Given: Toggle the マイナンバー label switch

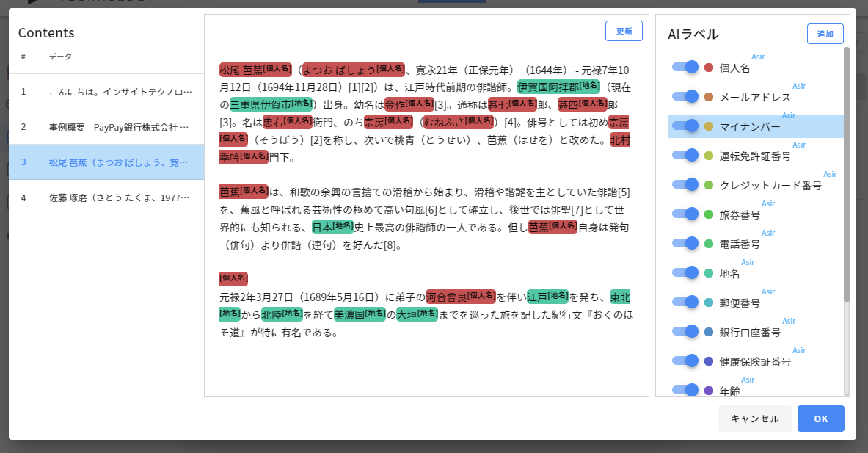Looking at the screenshot, I should click(685, 126).
